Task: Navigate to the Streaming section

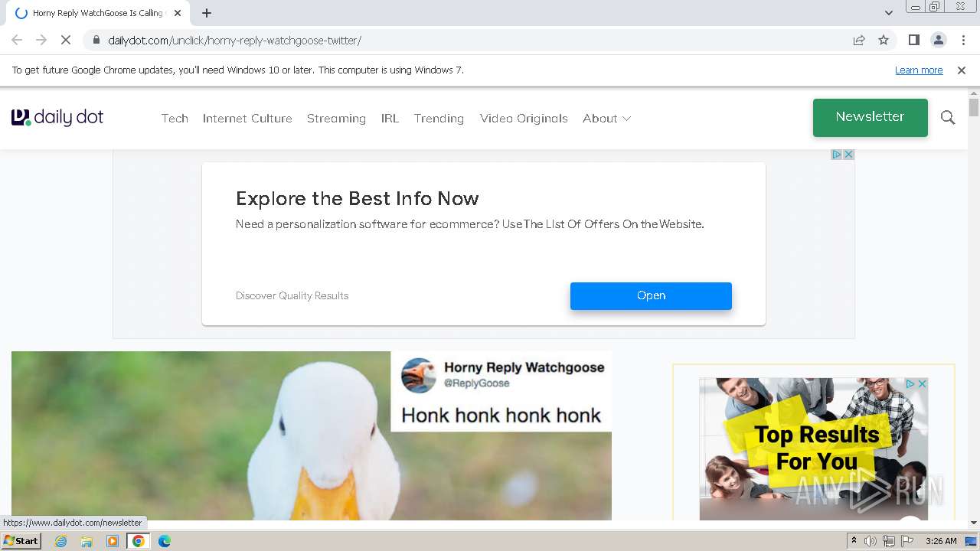Action: (336, 118)
